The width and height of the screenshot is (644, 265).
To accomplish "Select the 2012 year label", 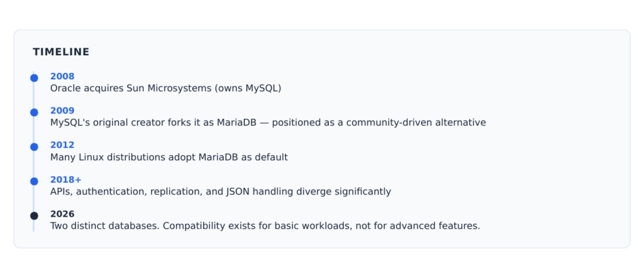I will [x=62, y=145].
